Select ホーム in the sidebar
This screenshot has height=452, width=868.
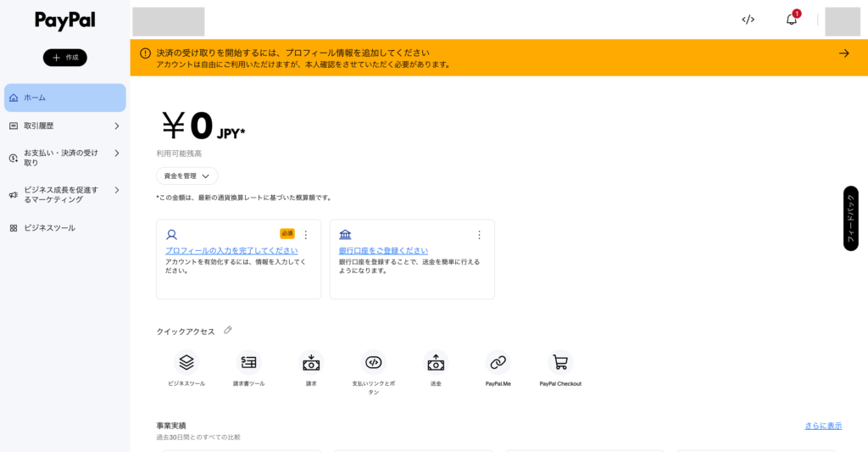point(64,98)
